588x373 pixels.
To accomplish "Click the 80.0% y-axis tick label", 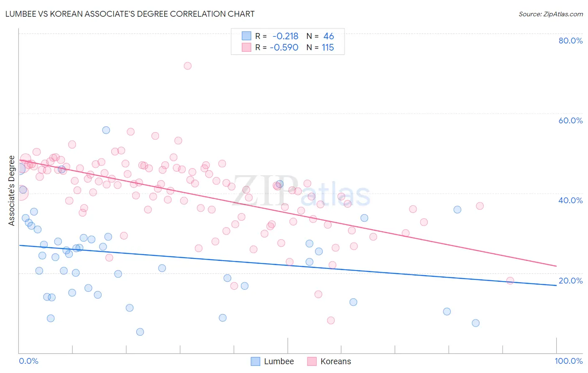I will 570,41.
